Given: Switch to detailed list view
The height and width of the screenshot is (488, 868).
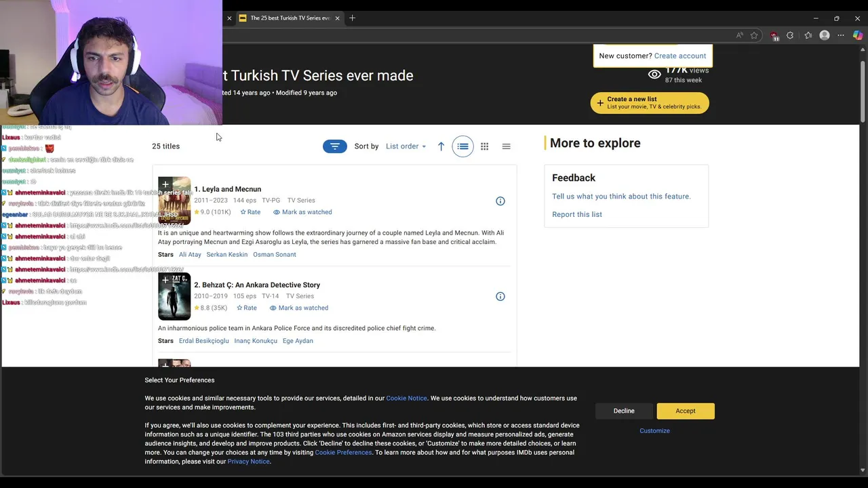Looking at the screenshot, I should pos(463,146).
